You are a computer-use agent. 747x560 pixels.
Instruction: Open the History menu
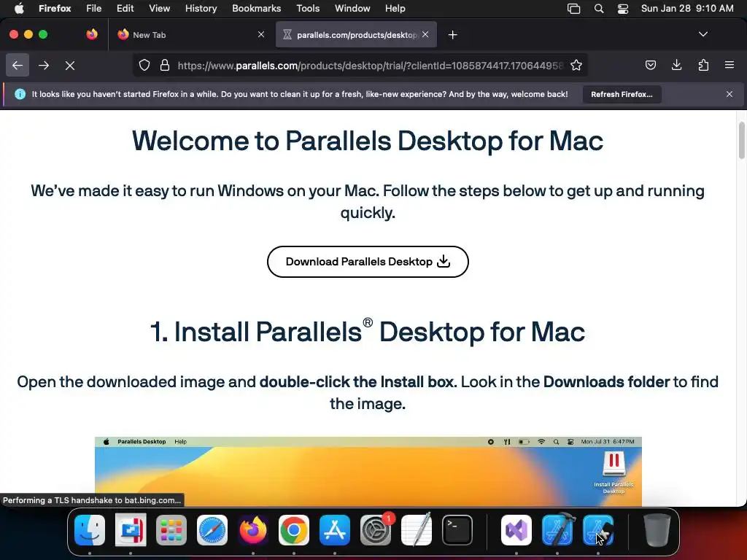pos(201,8)
